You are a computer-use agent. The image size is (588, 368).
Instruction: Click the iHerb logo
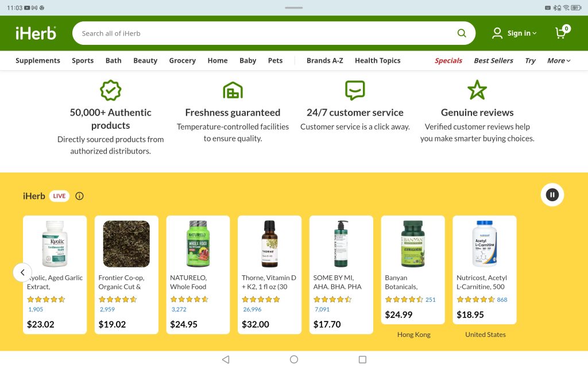36,33
